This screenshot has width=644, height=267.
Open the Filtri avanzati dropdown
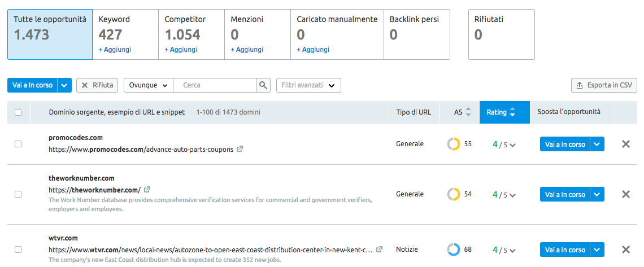(308, 85)
